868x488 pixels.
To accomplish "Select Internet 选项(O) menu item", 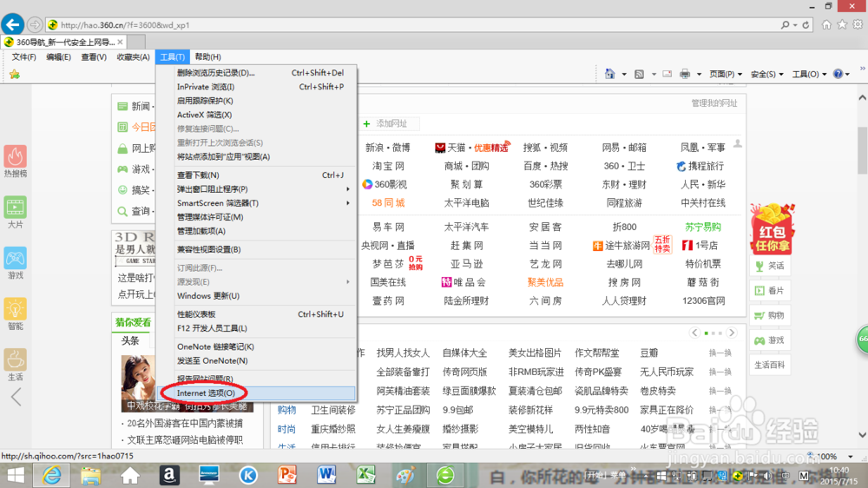I will click(x=257, y=392).
